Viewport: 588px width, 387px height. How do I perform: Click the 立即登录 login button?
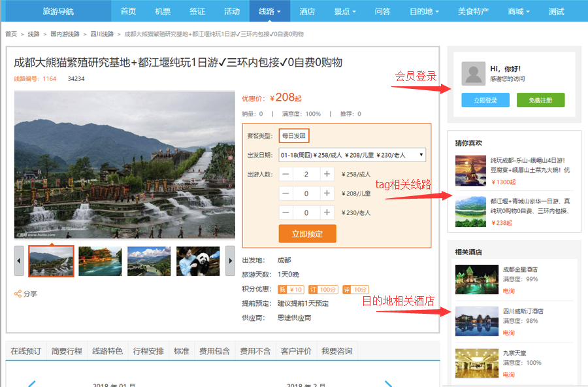point(485,101)
